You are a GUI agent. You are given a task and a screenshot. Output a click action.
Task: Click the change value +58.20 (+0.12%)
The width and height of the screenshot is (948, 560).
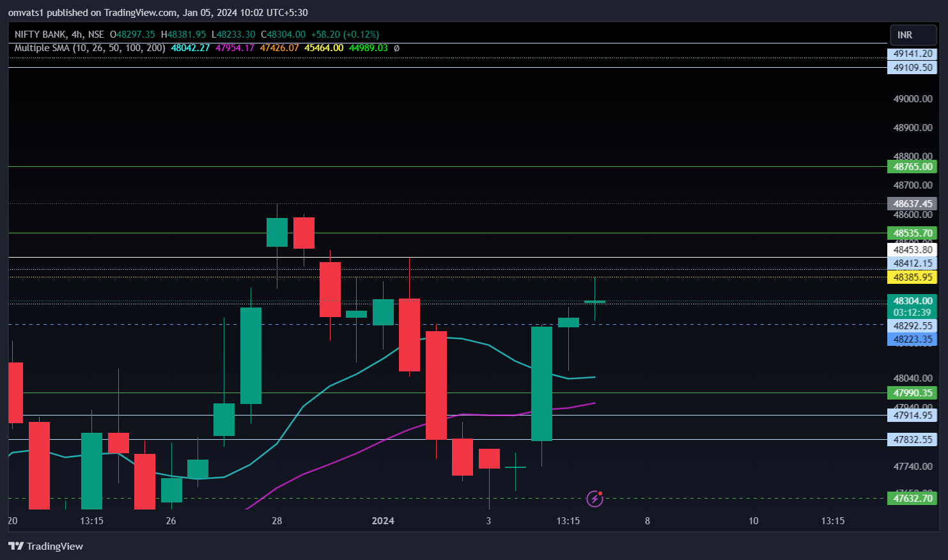click(x=345, y=35)
